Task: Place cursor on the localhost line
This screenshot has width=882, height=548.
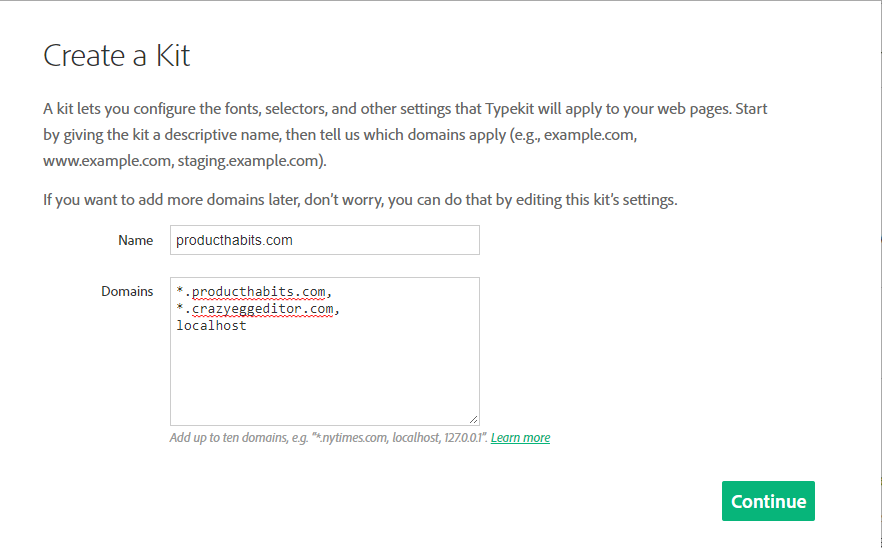Action: point(212,325)
